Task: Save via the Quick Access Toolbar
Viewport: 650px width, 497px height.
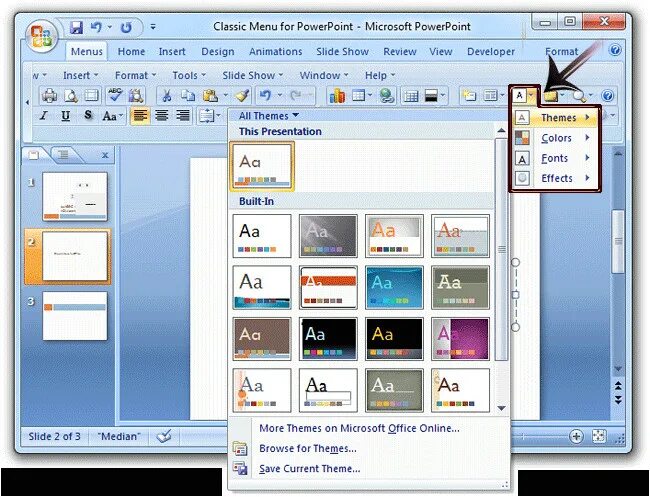Action: click(x=76, y=27)
